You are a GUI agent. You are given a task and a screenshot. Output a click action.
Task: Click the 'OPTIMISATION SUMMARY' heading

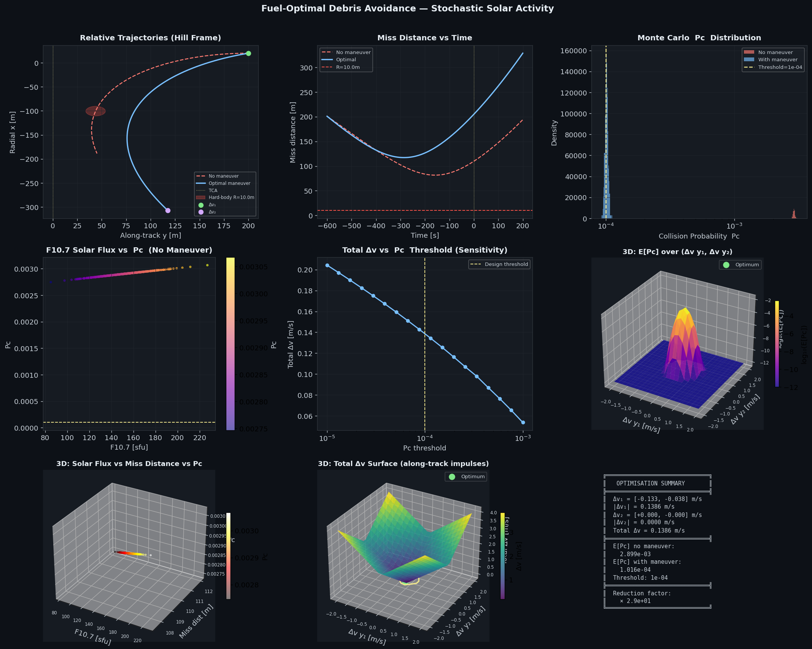pos(650,484)
